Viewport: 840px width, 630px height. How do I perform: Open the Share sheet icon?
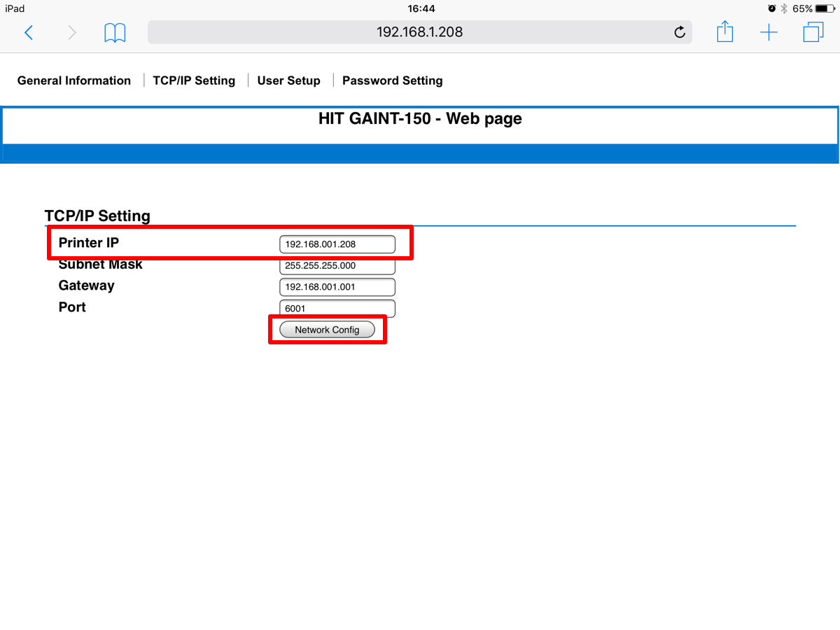[724, 32]
